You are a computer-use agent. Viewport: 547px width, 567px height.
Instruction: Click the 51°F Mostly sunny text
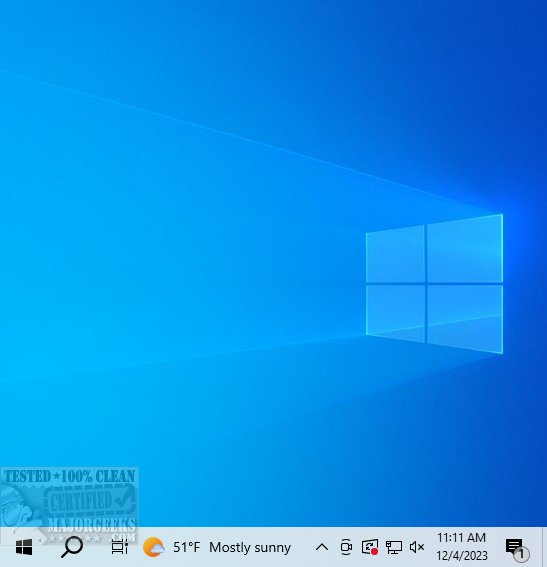pyautogui.click(x=232, y=547)
